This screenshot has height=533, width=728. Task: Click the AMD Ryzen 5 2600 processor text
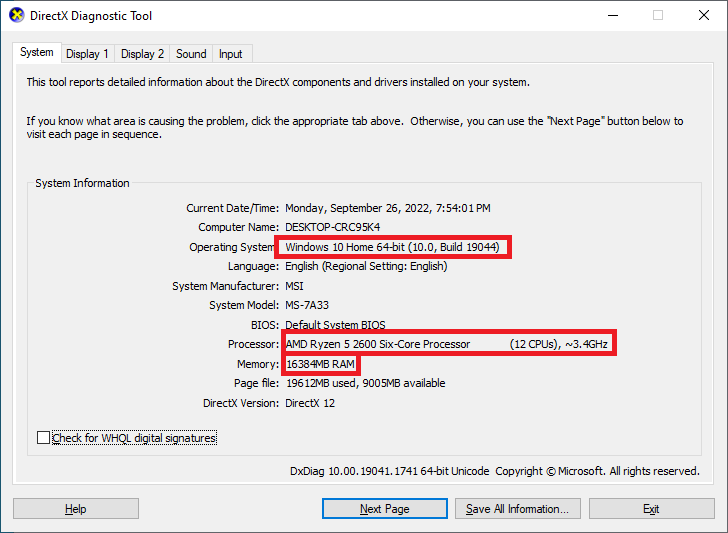coord(377,344)
